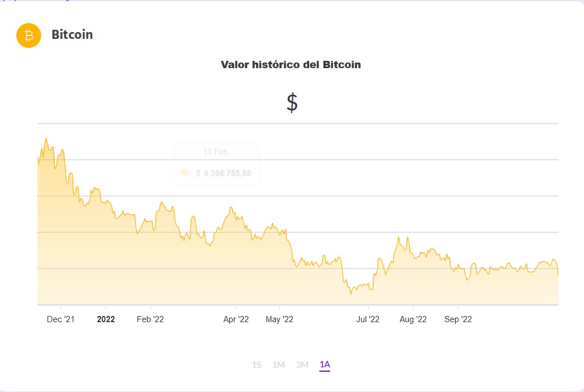Select the peak of the price chart
The width and height of the screenshot is (584, 392).
(47, 140)
